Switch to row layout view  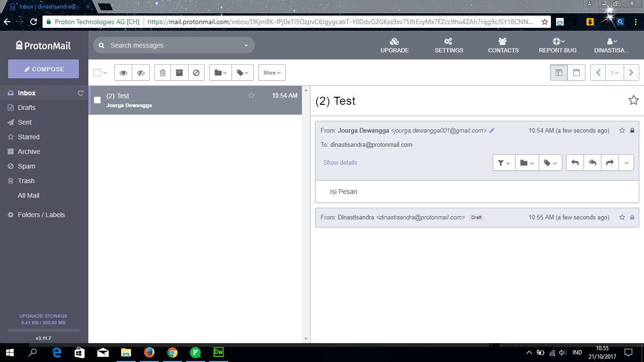point(576,73)
